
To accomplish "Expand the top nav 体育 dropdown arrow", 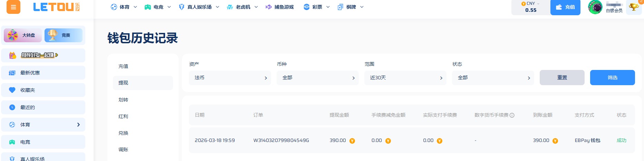I will pos(135,7).
